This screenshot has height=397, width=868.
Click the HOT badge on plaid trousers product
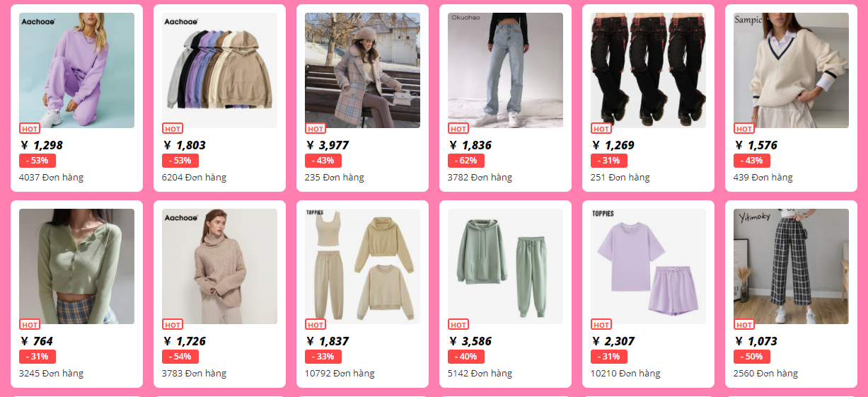coord(744,325)
